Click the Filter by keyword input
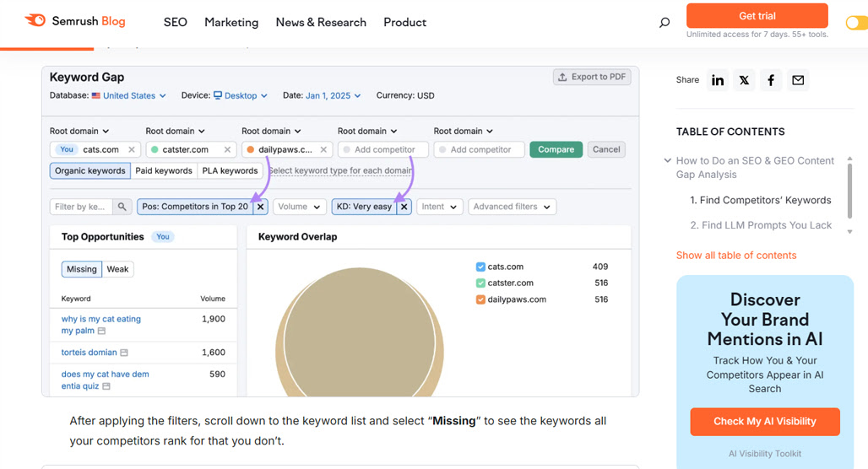 (x=81, y=207)
